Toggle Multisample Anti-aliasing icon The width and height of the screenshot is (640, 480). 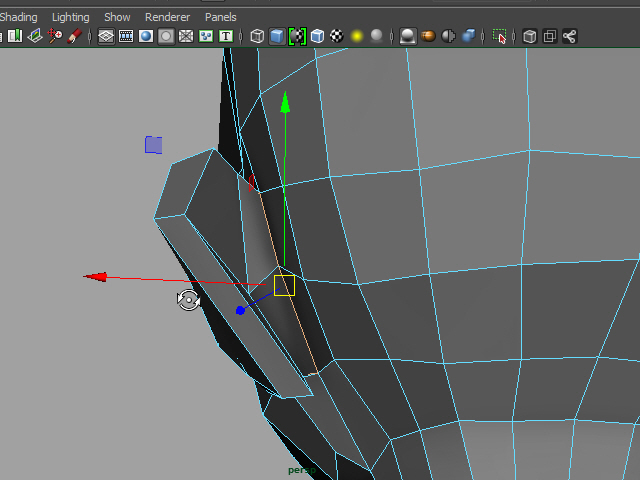tap(448, 36)
